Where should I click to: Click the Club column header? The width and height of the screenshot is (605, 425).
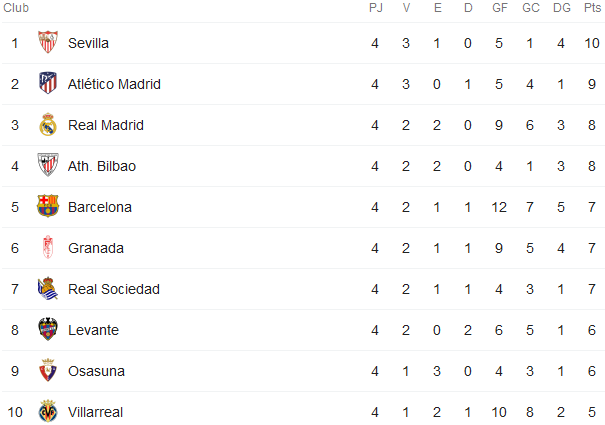pyautogui.click(x=16, y=8)
